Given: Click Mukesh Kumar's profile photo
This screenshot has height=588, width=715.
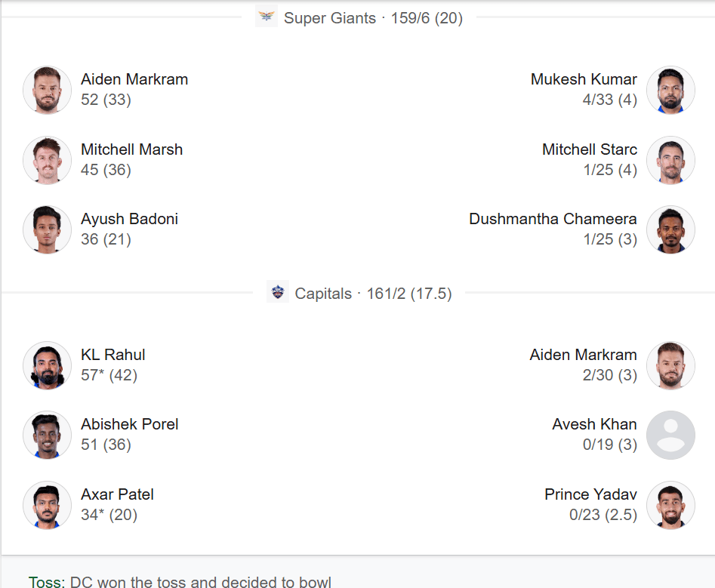Looking at the screenshot, I should pyautogui.click(x=670, y=91).
